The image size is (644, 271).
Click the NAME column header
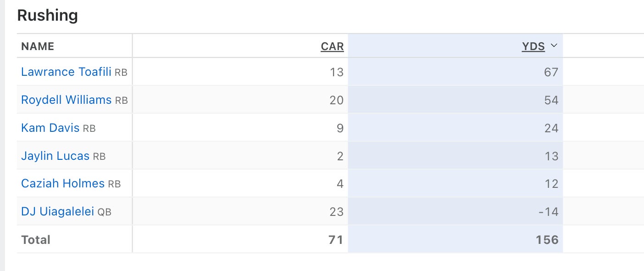click(x=38, y=46)
